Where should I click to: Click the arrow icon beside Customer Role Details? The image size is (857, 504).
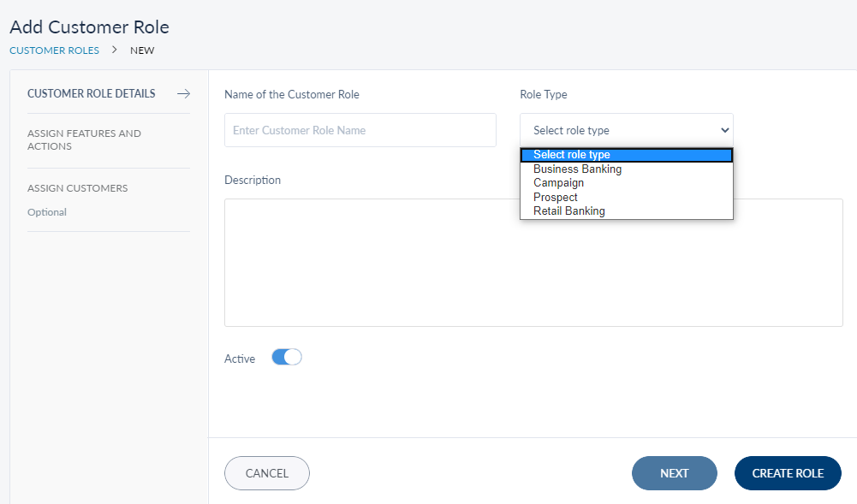(183, 94)
